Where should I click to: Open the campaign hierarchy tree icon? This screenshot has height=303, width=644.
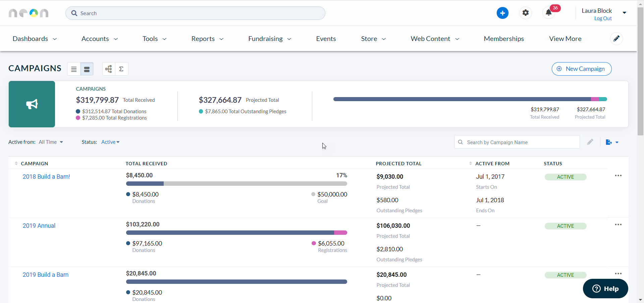109,69
